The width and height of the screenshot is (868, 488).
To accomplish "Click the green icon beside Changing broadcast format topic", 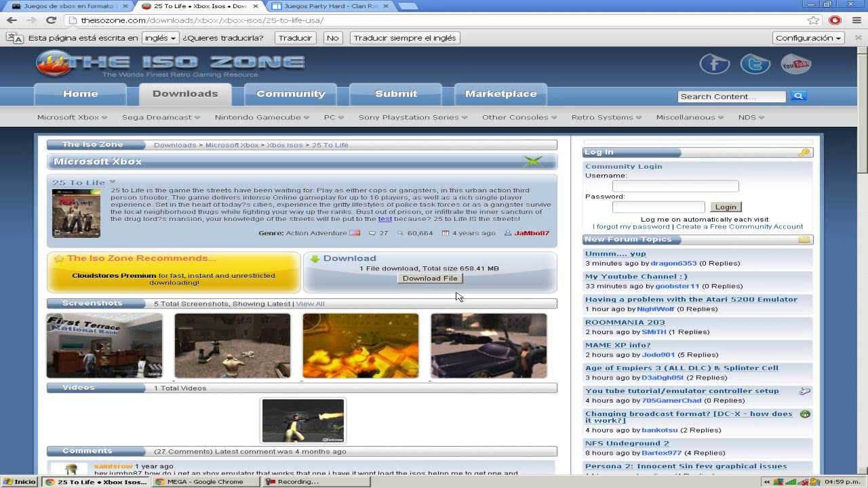I will pos(805,414).
